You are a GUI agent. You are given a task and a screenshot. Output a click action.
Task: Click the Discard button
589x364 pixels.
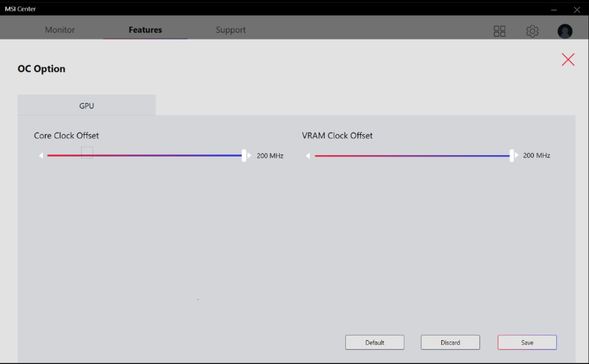click(x=450, y=342)
